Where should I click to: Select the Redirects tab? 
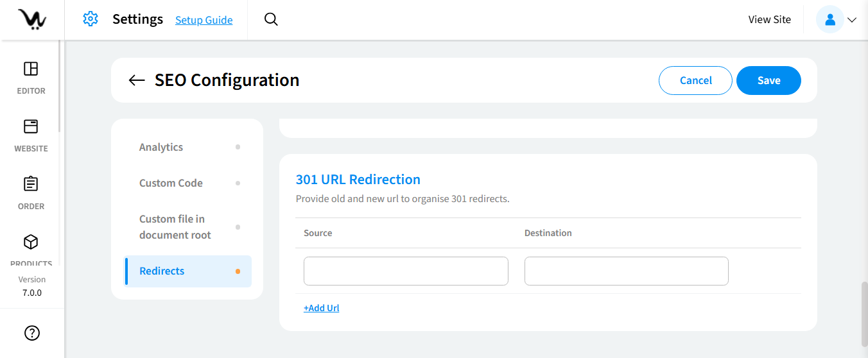(x=162, y=271)
